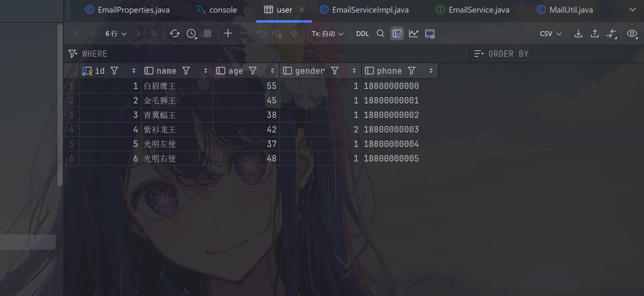Select row number 6 gutter

[x=71, y=159]
